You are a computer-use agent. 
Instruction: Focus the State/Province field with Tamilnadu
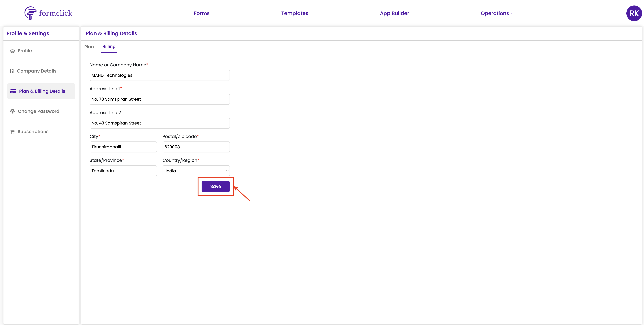pos(123,171)
